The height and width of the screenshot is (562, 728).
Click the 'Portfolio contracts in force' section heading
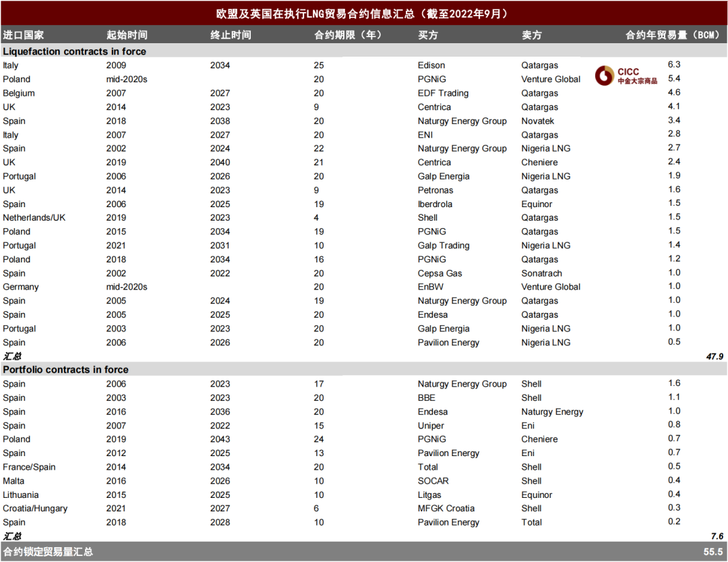pyautogui.click(x=65, y=370)
